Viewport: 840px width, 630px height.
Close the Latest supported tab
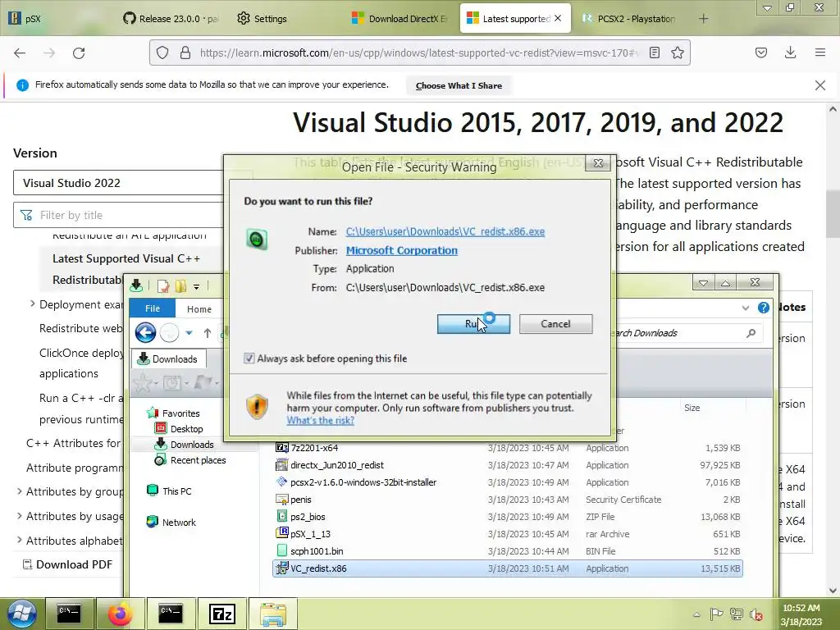[558, 18]
